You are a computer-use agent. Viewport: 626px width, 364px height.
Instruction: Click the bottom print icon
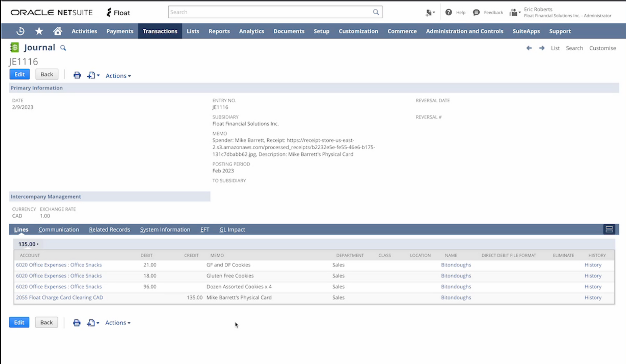tap(77, 323)
